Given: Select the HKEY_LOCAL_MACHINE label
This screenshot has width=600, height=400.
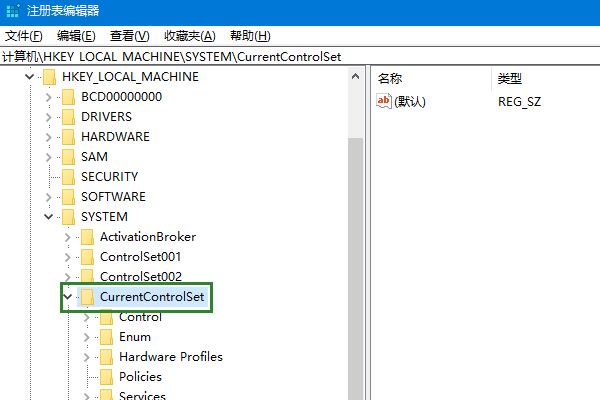Looking at the screenshot, I should tap(130, 77).
